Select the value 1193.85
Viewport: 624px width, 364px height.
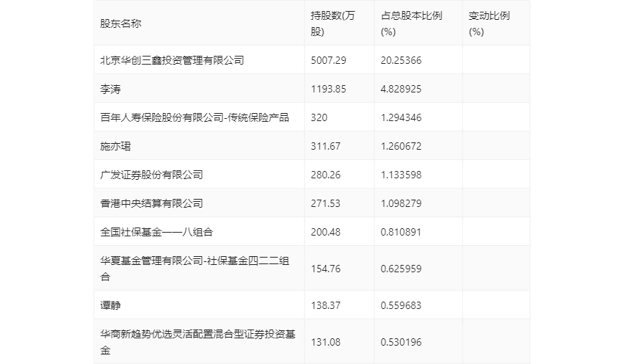tap(328, 89)
